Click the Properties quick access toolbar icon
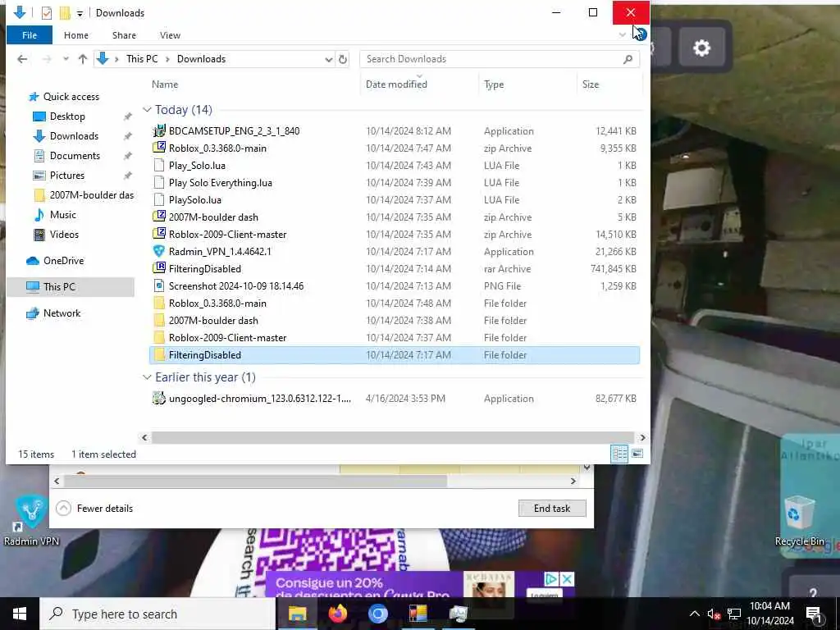Screen dimensions: 840x630 47,13
